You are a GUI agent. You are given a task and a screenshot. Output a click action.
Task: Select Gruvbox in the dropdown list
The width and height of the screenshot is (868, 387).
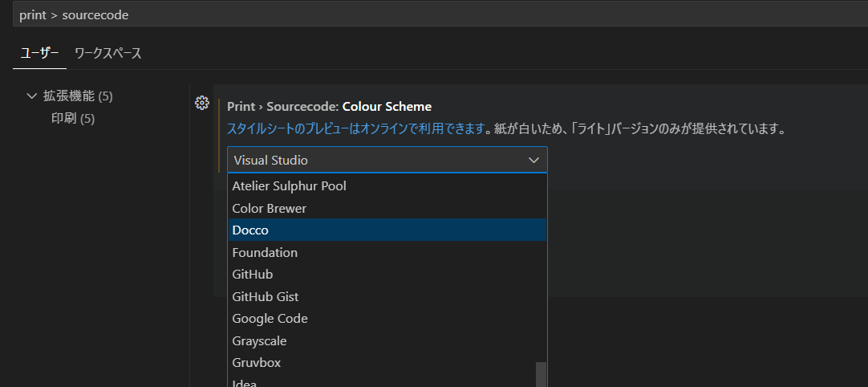[x=387, y=363]
